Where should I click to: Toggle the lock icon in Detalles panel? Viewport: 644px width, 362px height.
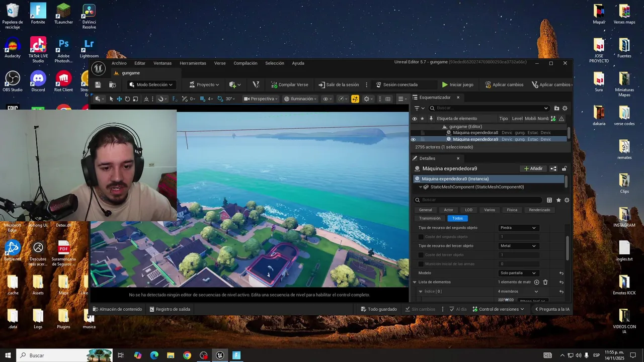tap(565, 168)
